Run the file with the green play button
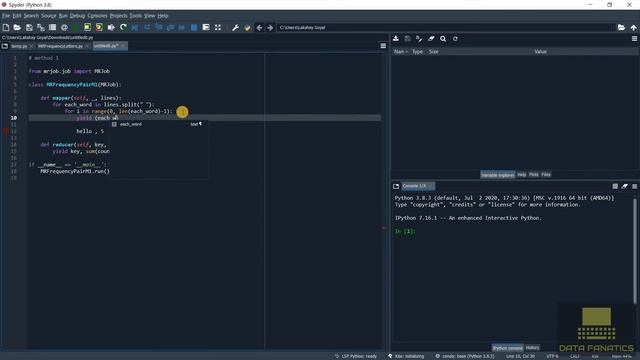The height and width of the screenshot is (360, 640). click(76, 27)
